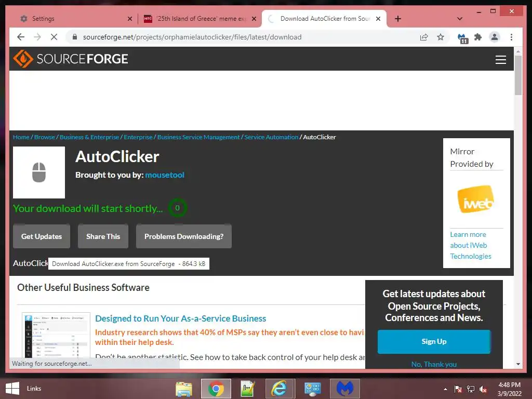
Task: Open Service Automation breadcrumb link
Action: [271, 137]
